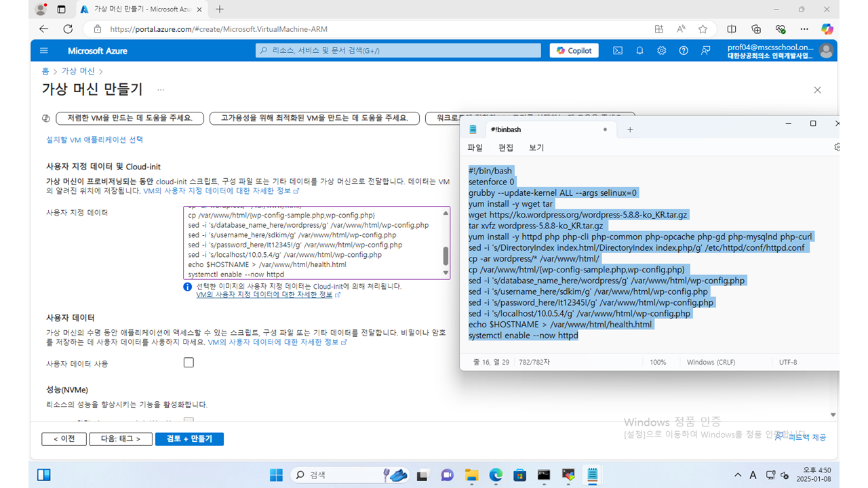This screenshot has height=488, width=868.
Task: Click the Azure account avatar
Action: [x=826, y=51]
